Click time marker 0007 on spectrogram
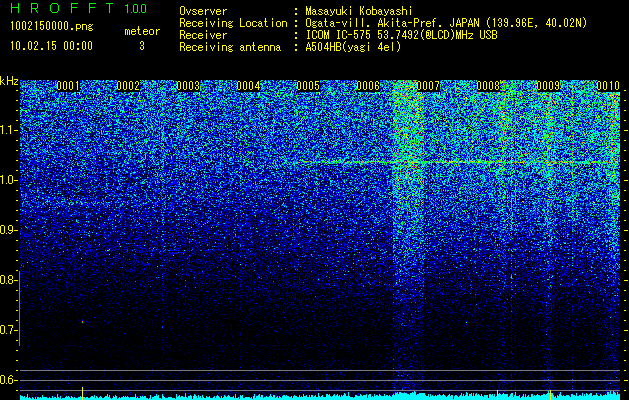 pos(428,86)
